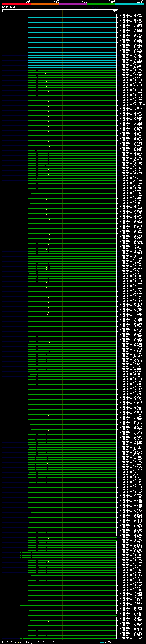Click hit label UniRef100_P93804
Viewport: 146px width, 644px height.
click(x=131, y=180)
